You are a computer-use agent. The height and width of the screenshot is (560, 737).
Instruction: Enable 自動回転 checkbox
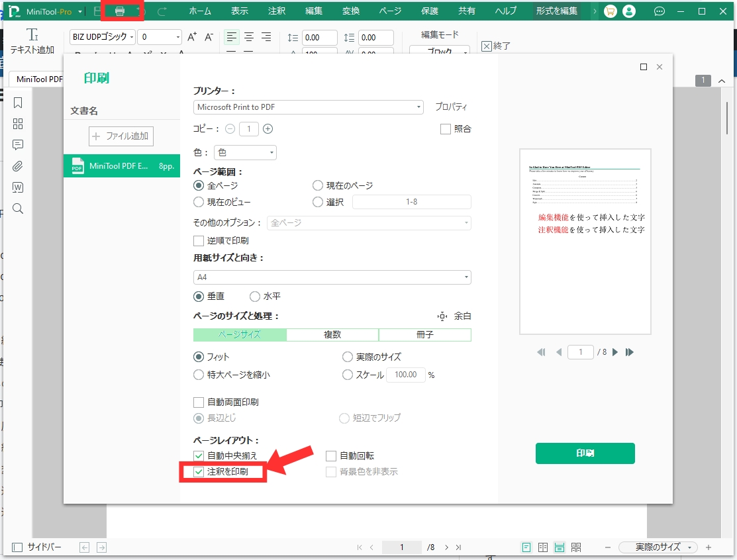(x=331, y=455)
